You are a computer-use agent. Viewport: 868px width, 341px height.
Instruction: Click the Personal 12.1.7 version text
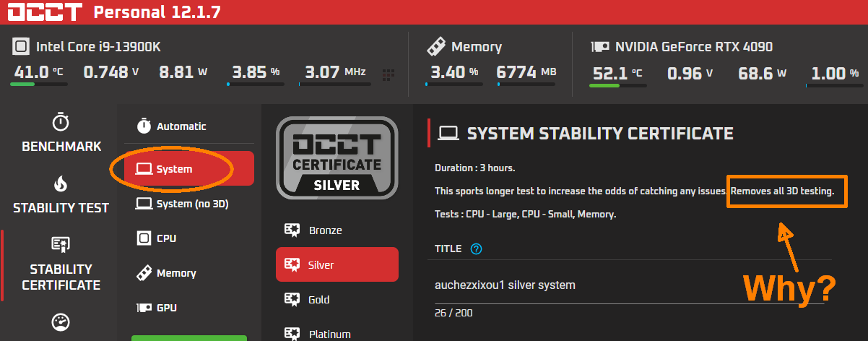tap(157, 12)
